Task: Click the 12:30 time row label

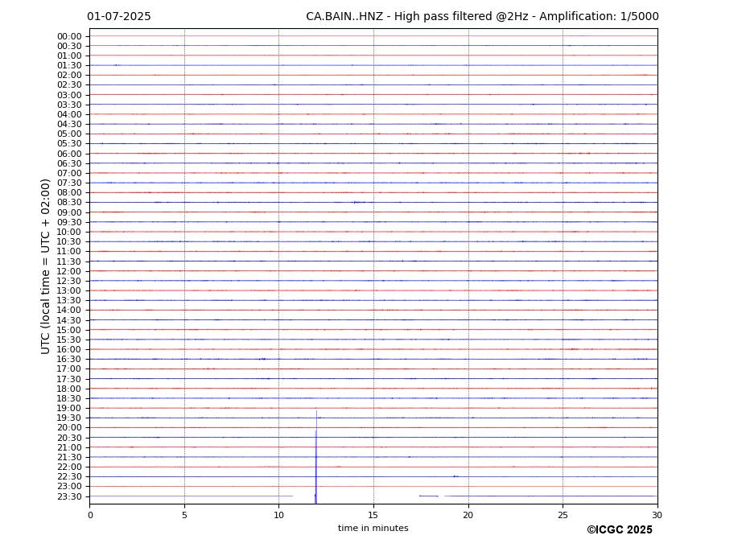Action: pyautogui.click(x=69, y=281)
